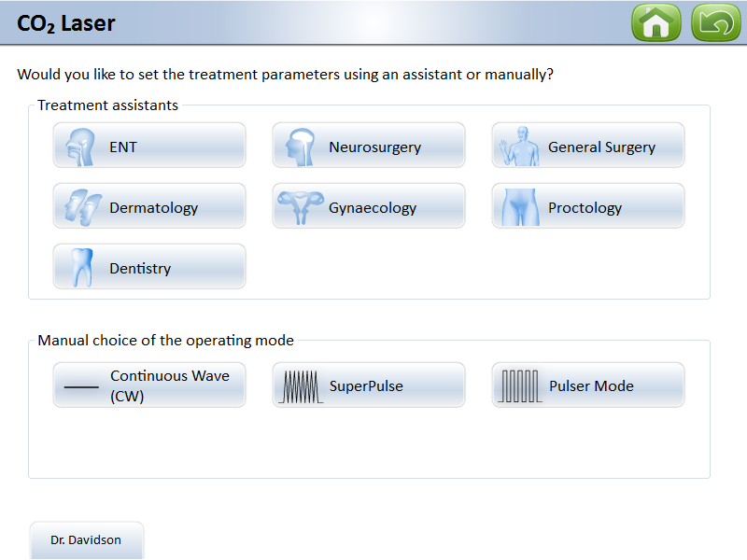Choose the General Surgery assistant
The image size is (747, 560).
pyautogui.click(x=588, y=147)
